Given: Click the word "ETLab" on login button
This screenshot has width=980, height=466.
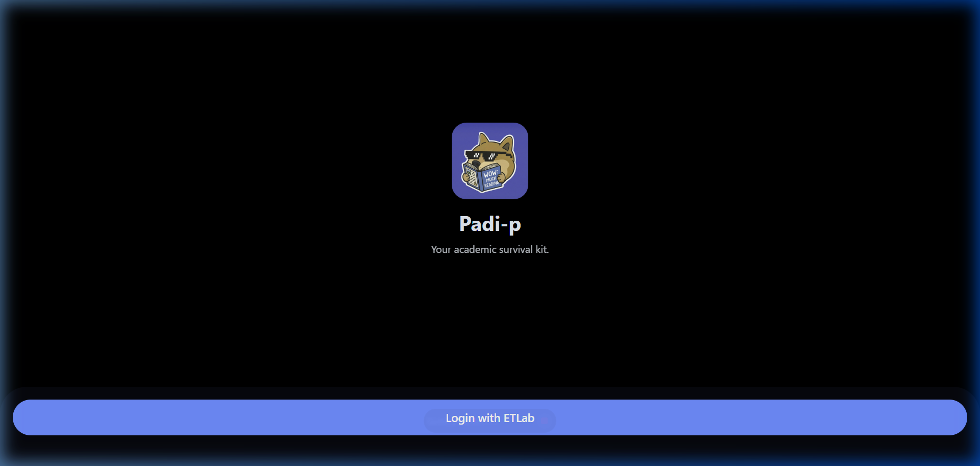Looking at the screenshot, I should point(519,418).
